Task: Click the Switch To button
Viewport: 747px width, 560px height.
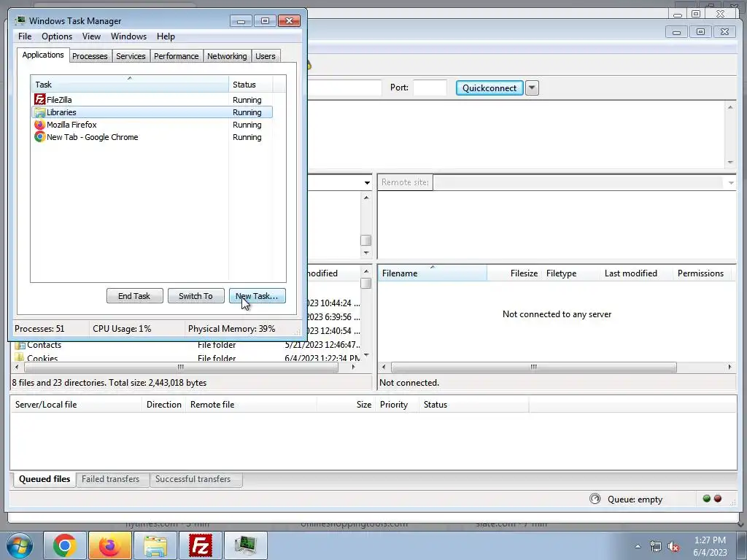Action: (196, 296)
